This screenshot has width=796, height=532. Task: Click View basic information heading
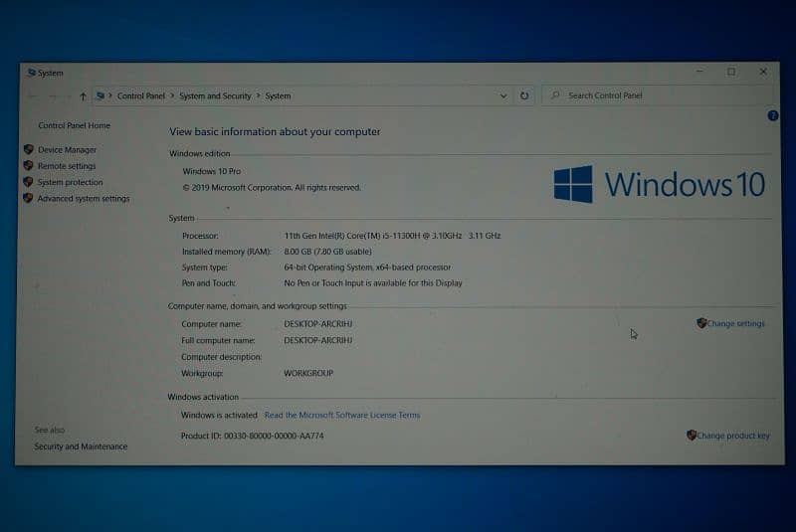[275, 132]
